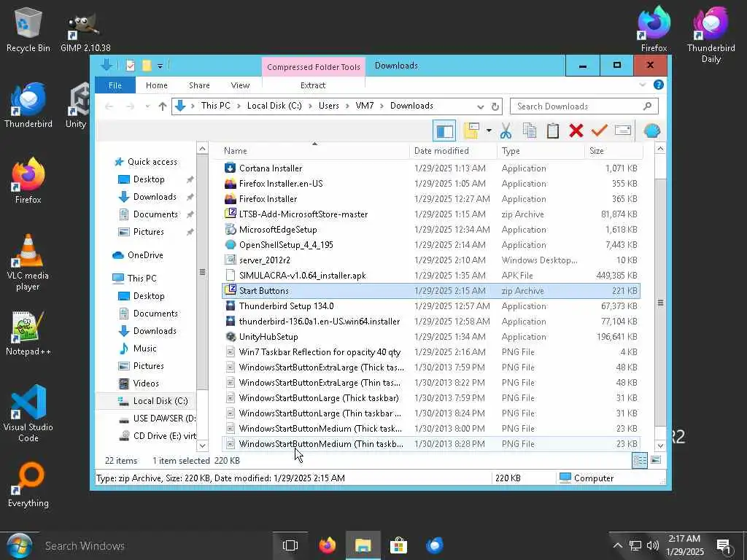Select the Cortana Installer file
Image resolution: width=747 pixels, height=560 pixels.
tap(430, 168)
